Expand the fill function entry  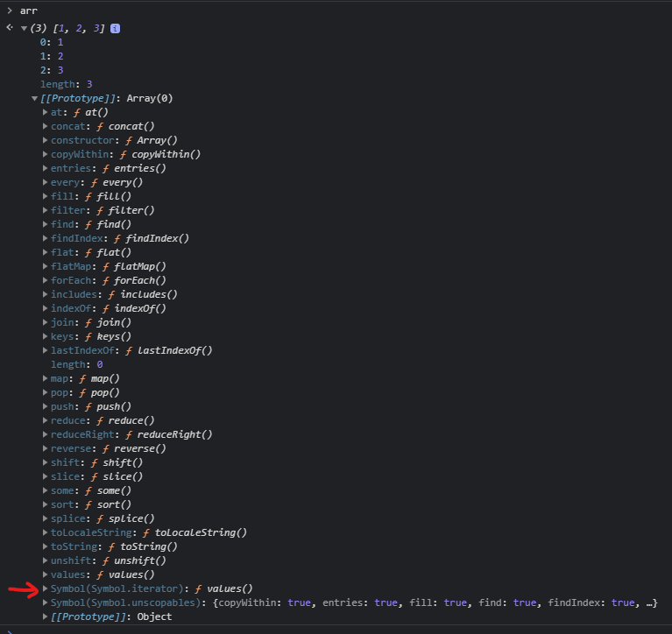[45, 197]
